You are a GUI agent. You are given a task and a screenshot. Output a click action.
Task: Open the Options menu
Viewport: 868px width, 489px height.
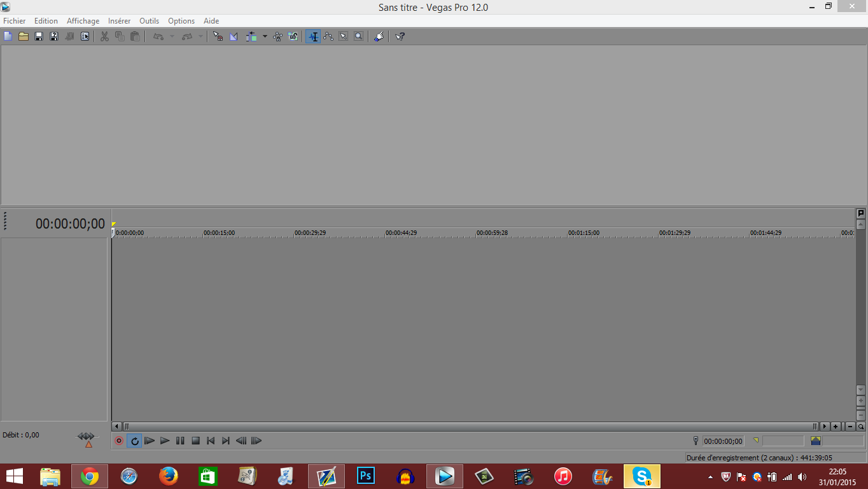(181, 21)
